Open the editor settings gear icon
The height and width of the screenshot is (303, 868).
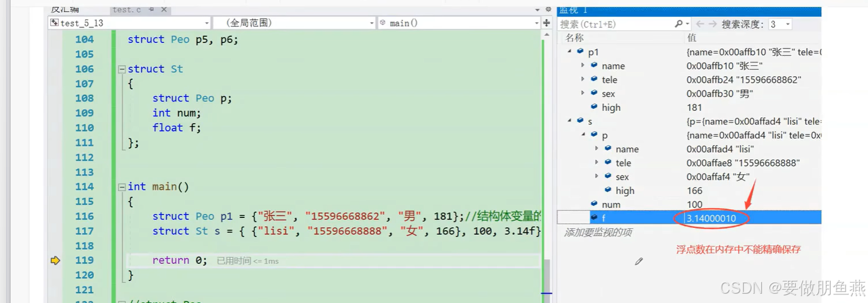[x=548, y=9]
